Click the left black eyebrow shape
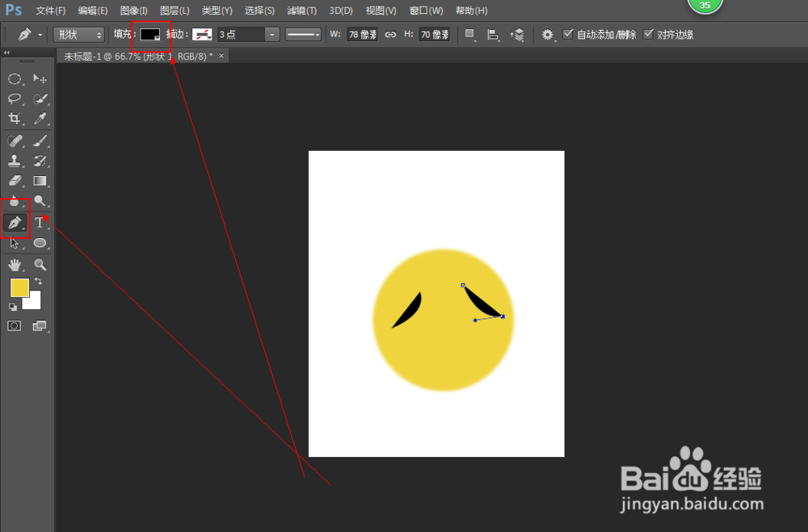This screenshot has width=808, height=532. (x=410, y=310)
